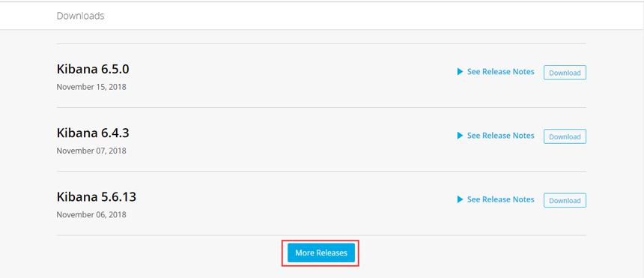Screen dimensions: 644x278
Task: Click the Kibana 5.6.13 title
Action: [x=97, y=197]
